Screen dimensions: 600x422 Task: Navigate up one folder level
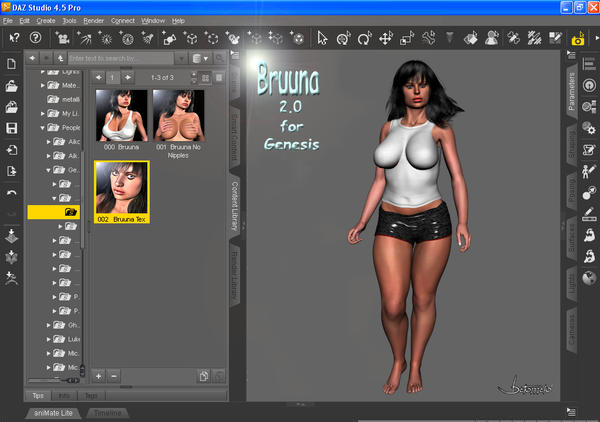(x=60, y=58)
